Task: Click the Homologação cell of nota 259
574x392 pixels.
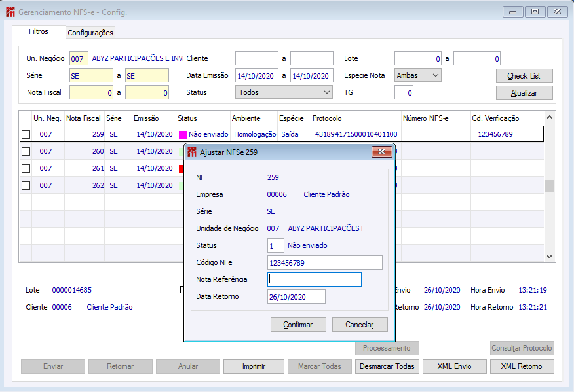Action: pos(255,134)
